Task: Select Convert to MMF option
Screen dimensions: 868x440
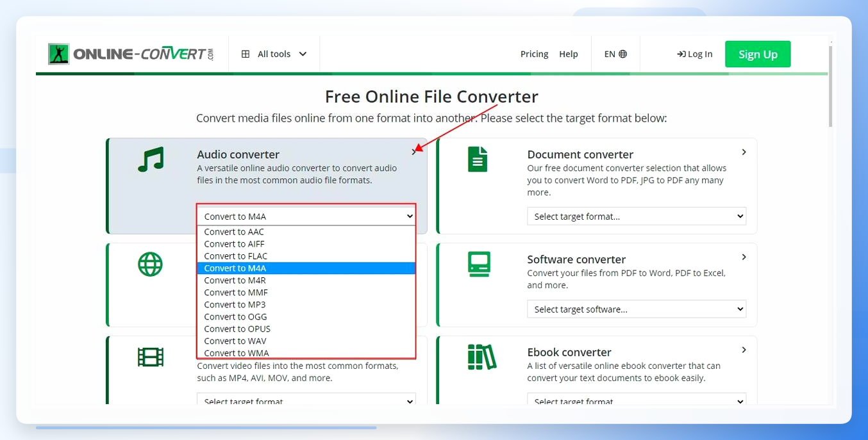Action: (x=306, y=293)
